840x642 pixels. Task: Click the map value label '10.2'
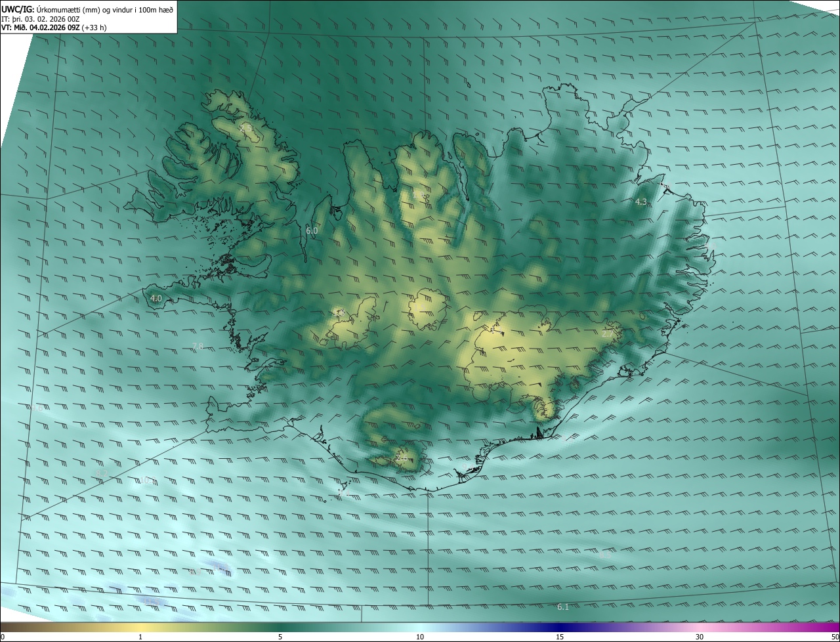pyautogui.click(x=148, y=481)
